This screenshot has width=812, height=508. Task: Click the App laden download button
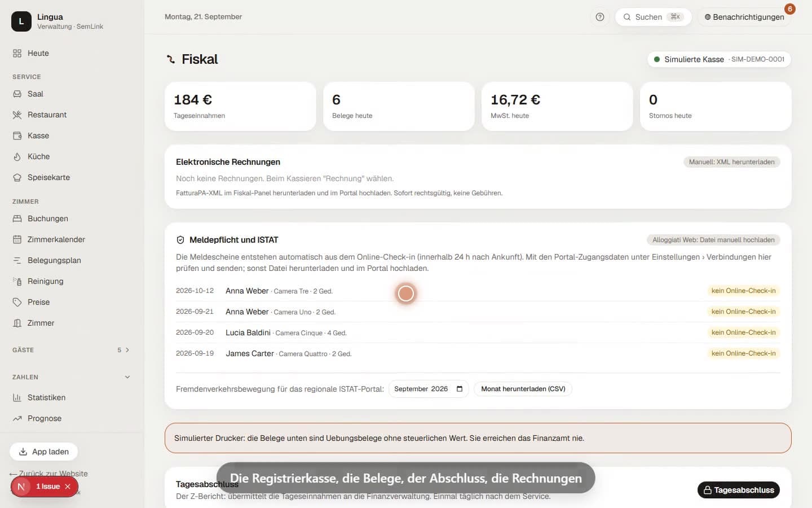point(43,452)
